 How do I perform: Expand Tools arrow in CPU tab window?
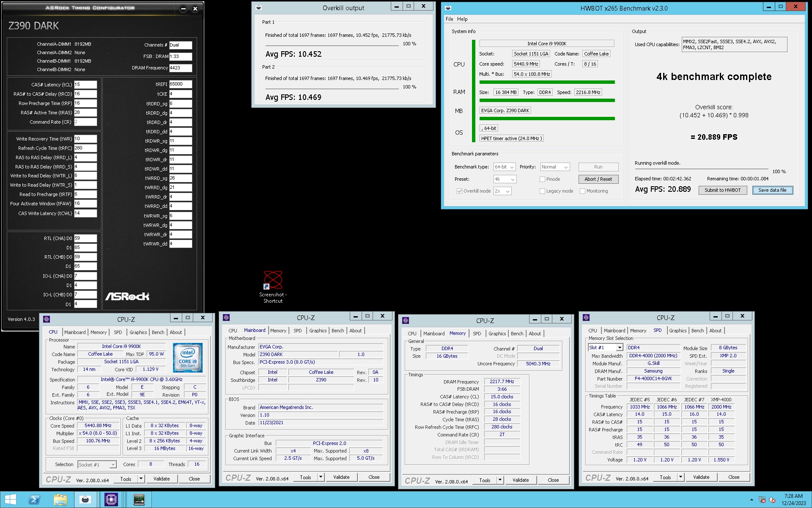pyautogui.click(x=141, y=479)
